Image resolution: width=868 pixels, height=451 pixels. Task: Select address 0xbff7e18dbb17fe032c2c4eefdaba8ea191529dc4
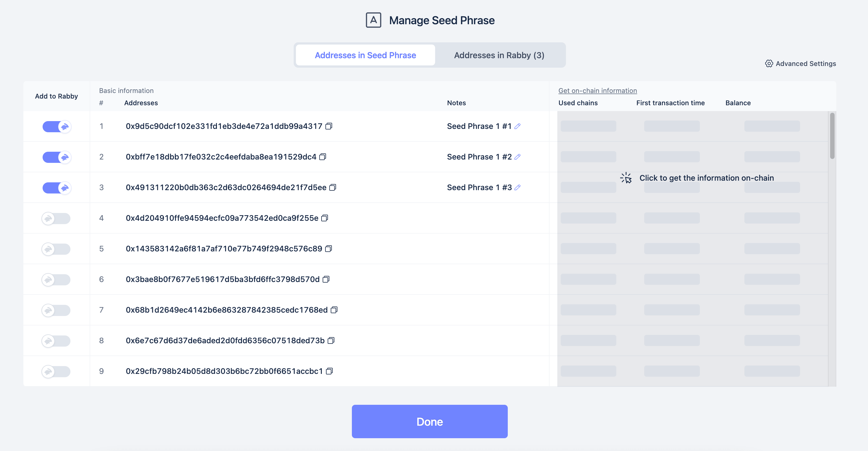[221, 157]
